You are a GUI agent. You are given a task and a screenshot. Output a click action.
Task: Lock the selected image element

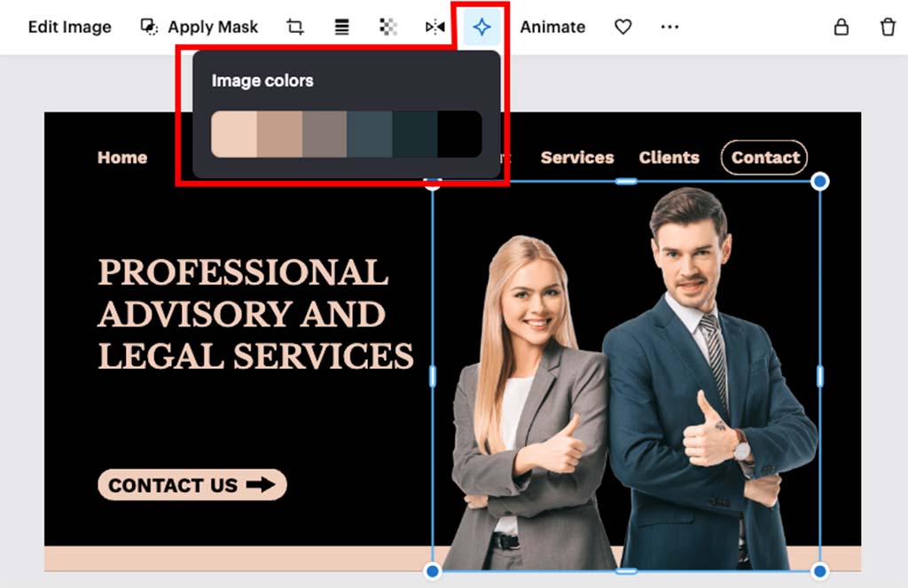[841, 27]
